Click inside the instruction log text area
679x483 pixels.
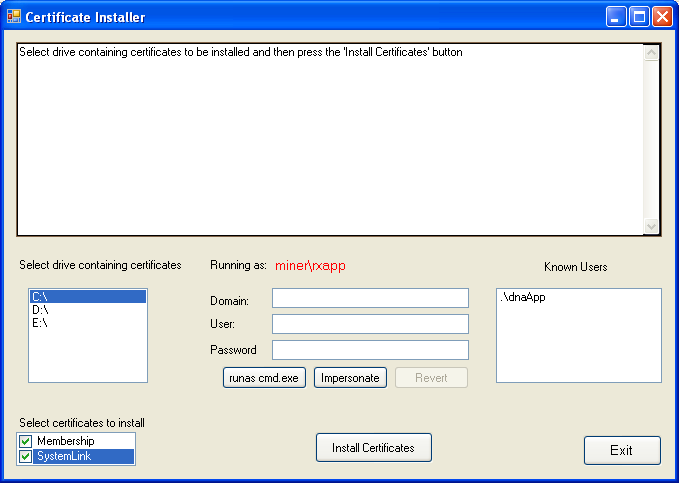330,140
